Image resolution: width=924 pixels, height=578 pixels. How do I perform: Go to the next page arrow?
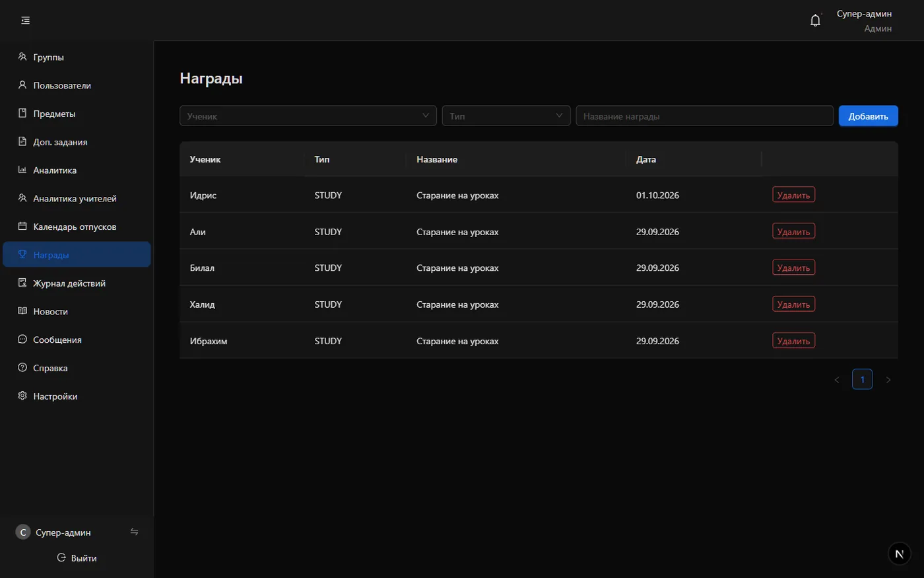(x=888, y=380)
